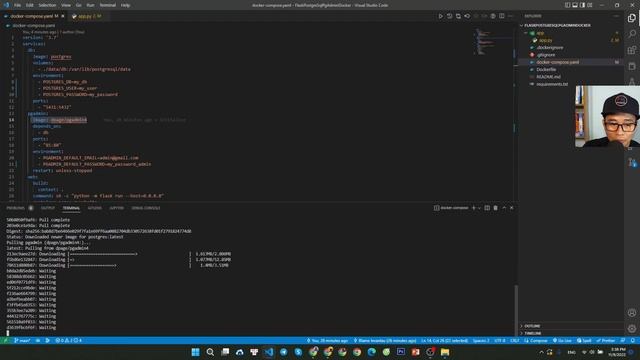Open app.py in Explorer tree
640x360 pixels.
pyautogui.click(x=545, y=40)
